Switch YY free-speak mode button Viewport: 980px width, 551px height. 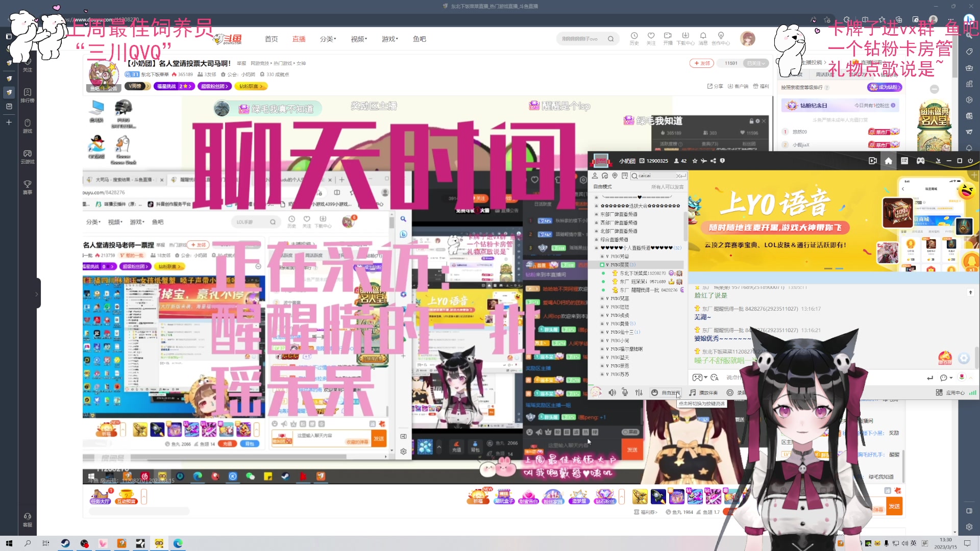click(666, 392)
